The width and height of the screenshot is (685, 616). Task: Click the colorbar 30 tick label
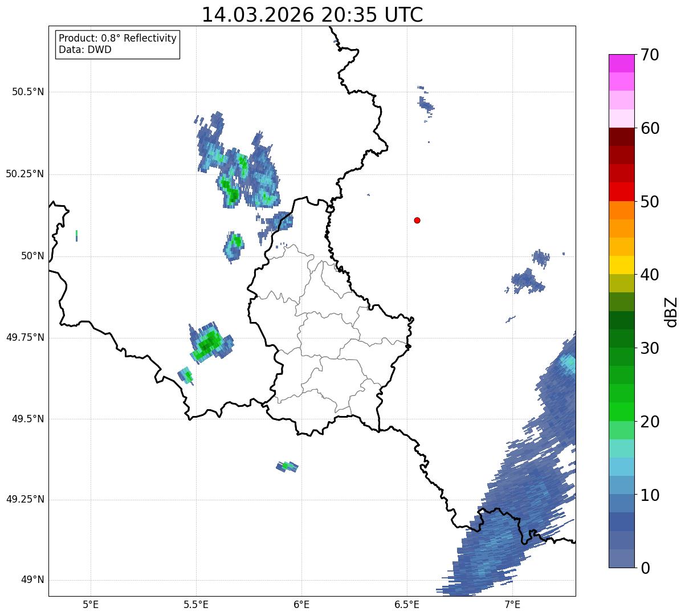tap(650, 348)
